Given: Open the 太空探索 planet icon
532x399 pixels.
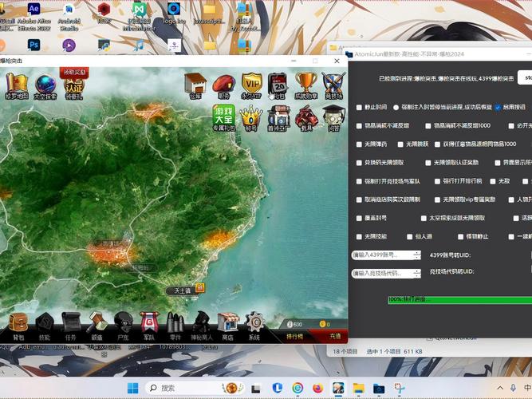Looking at the screenshot, I should coord(45,86).
